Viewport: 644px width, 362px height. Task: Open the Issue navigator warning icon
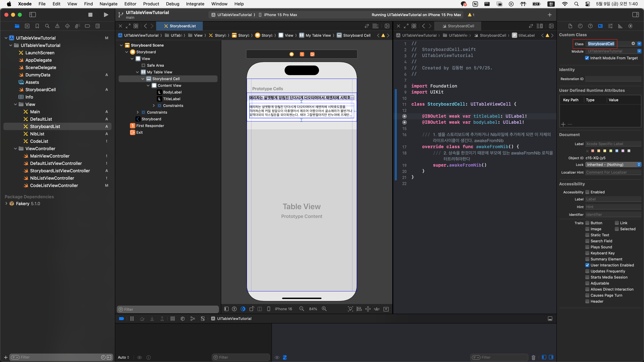[x=57, y=26]
